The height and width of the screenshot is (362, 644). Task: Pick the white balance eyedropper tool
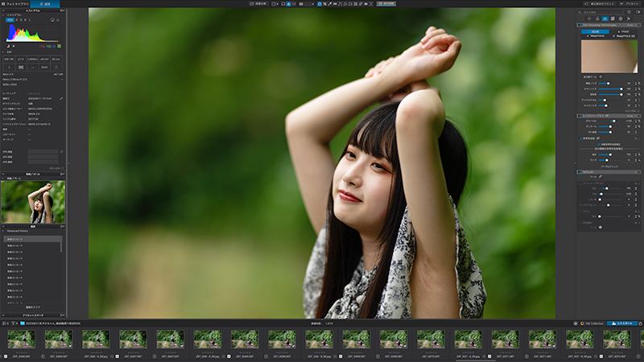tap(330, 4)
